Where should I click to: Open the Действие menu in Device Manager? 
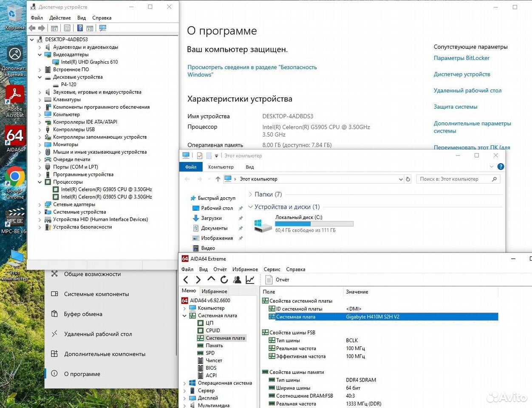60,18
